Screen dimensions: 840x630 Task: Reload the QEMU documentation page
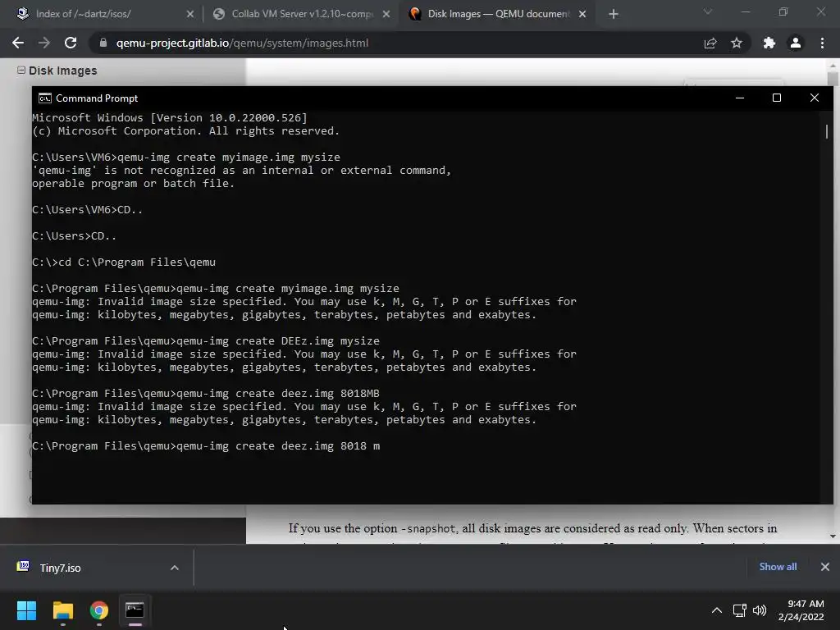(71, 43)
